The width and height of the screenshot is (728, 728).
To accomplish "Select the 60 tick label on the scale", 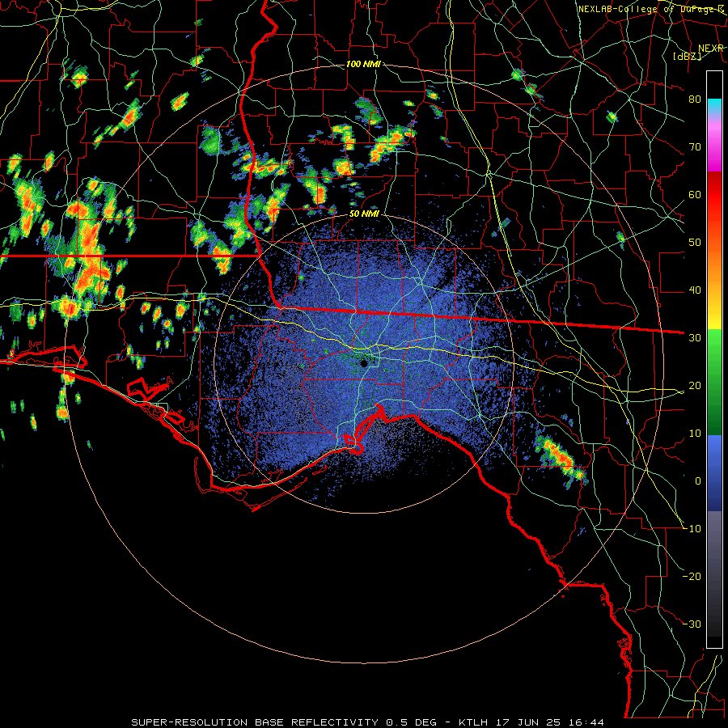I will point(695,194).
